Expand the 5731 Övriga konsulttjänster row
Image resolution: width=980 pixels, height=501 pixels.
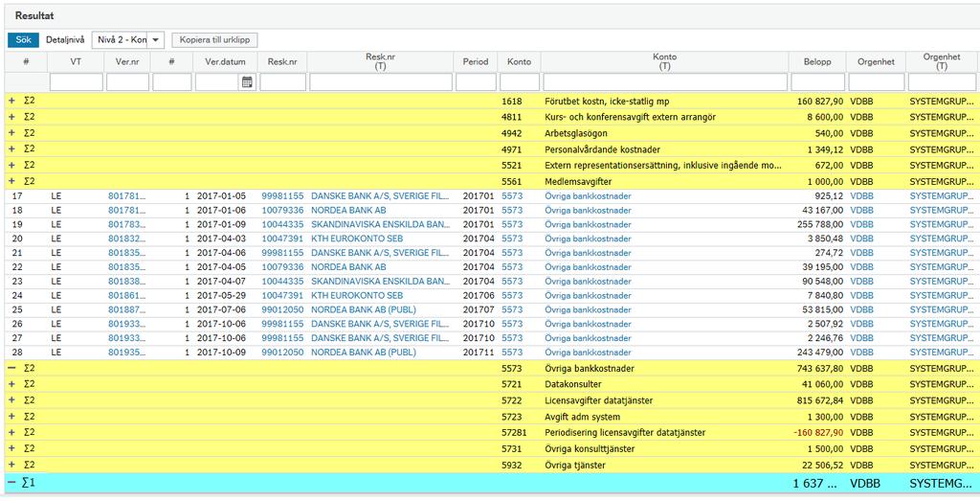(11, 448)
